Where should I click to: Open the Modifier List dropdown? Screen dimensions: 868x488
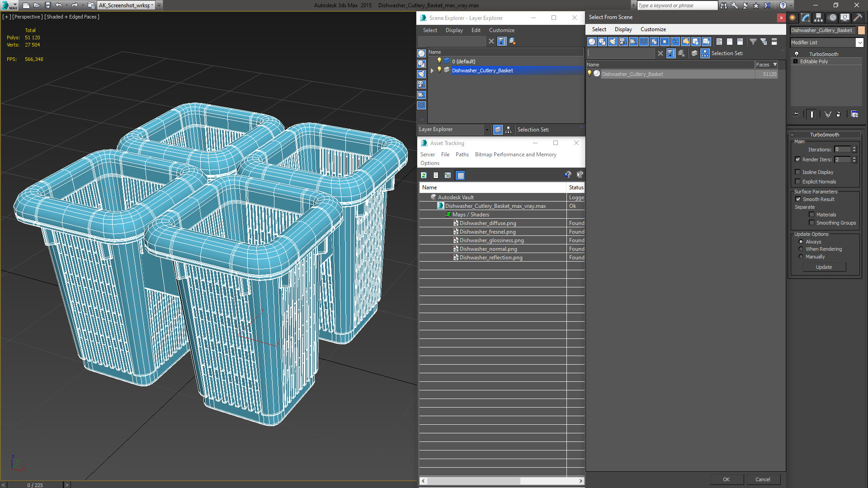[x=859, y=42]
